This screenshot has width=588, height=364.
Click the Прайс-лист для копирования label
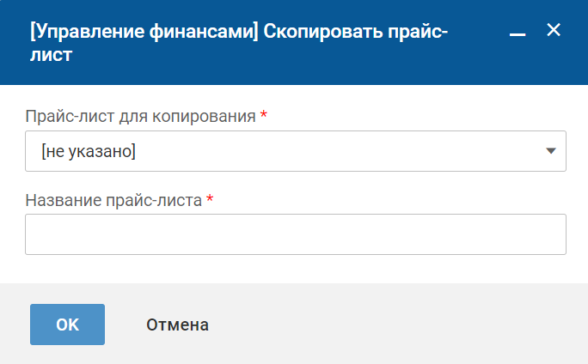[x=140, y=116]
